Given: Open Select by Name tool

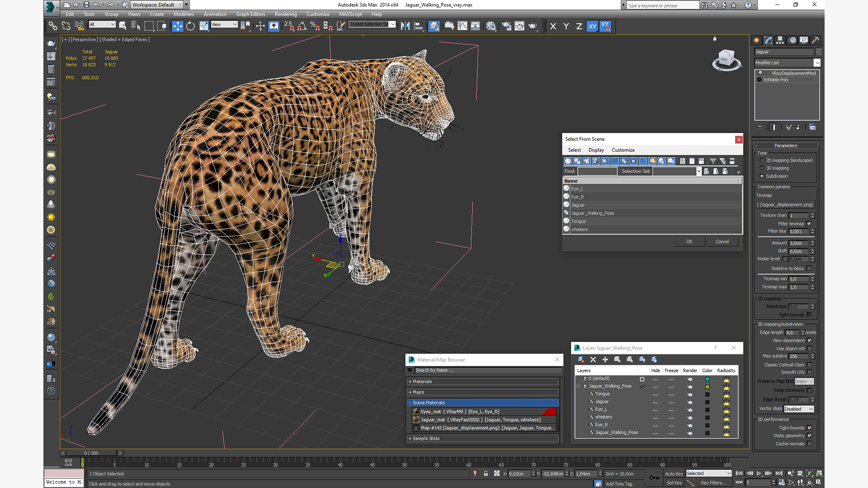Looking at the screenshot, I should [136, 26].
